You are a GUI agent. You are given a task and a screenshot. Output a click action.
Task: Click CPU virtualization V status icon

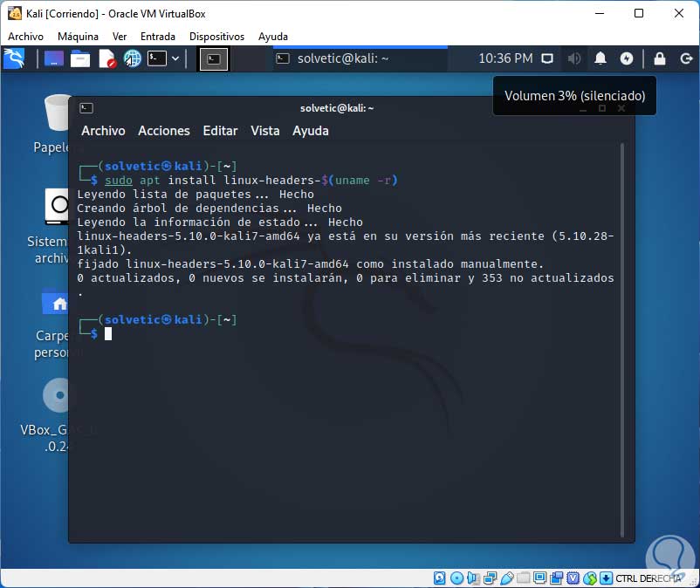573,578
